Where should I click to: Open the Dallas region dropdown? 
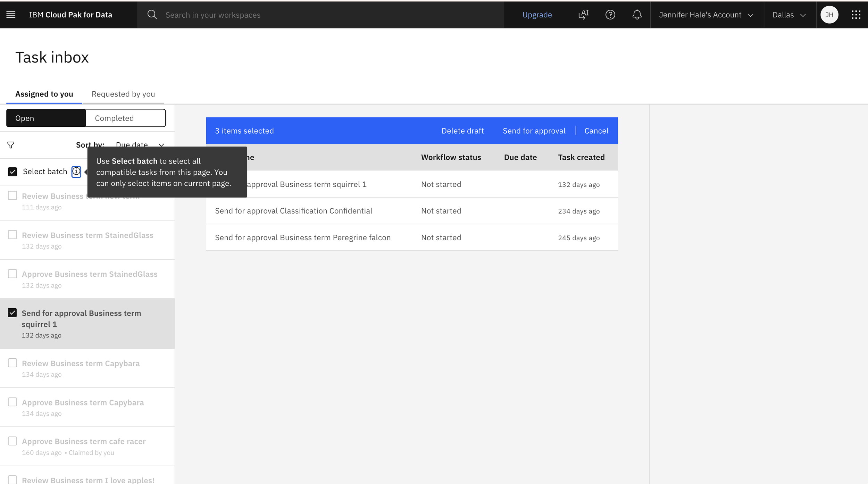(788, 15)
